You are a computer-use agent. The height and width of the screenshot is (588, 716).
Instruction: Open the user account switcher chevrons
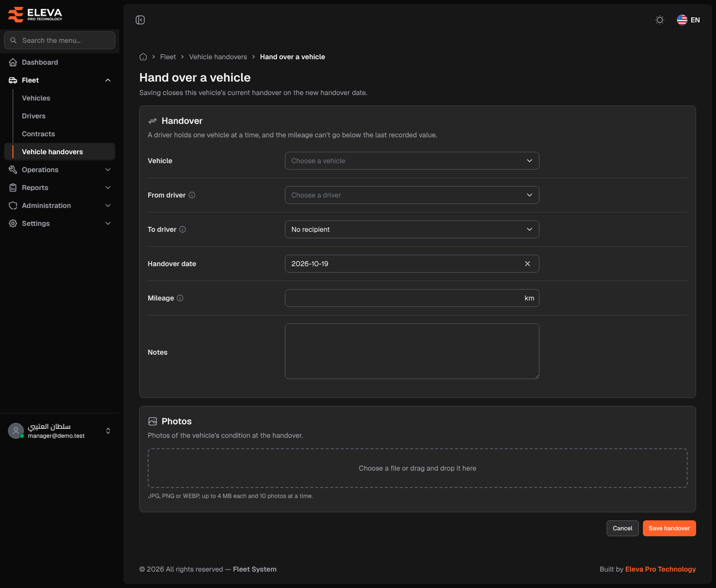[x=108, y=431]
